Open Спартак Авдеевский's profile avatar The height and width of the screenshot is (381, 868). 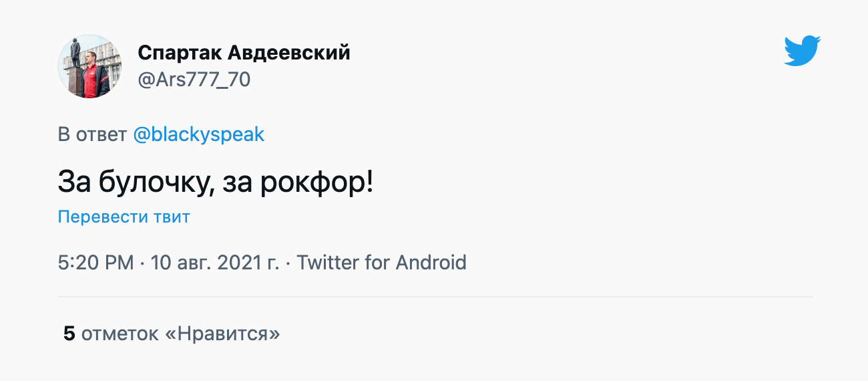click(x=89, y=66)
